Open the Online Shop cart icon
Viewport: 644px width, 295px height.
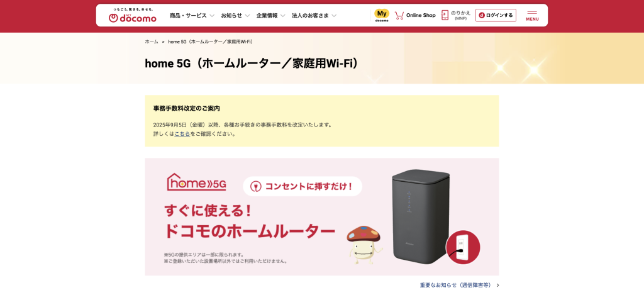(x=399, y=16)
